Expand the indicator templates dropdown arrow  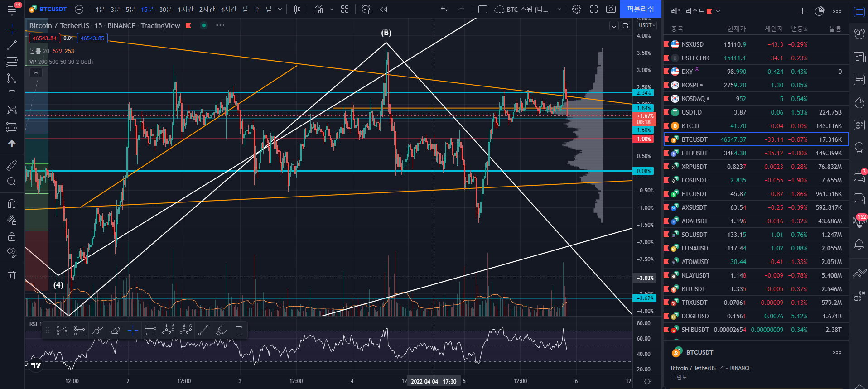point(332,9)
